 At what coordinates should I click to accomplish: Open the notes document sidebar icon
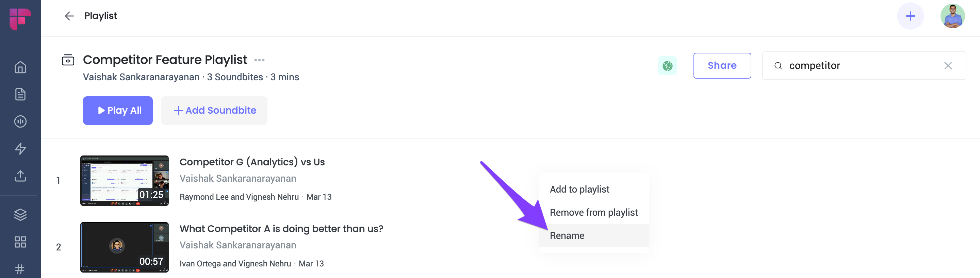click(x=20, y=94)
